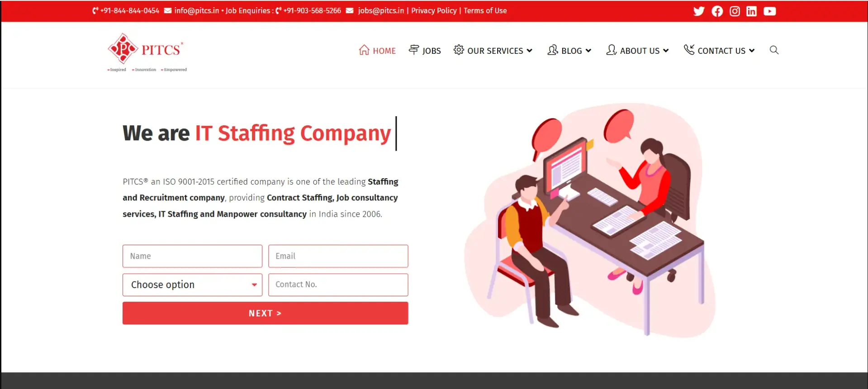This screenshot has width=868, height=389.
Task: Open the Twitter social icon
Action: tap(699, 11)
